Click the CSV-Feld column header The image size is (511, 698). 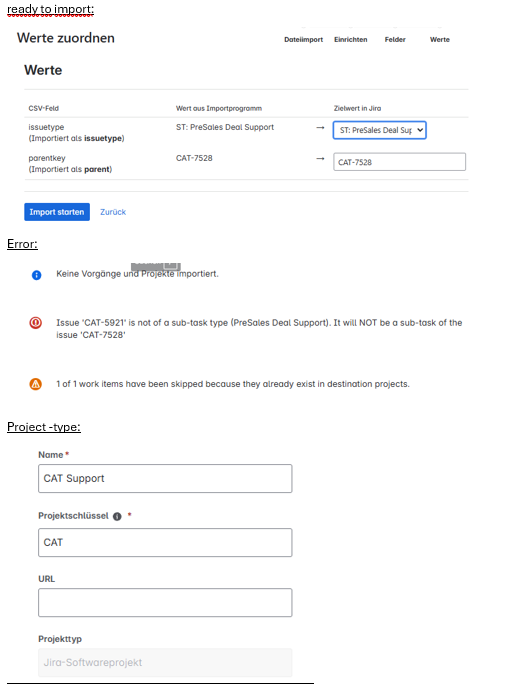click(44, 108)
